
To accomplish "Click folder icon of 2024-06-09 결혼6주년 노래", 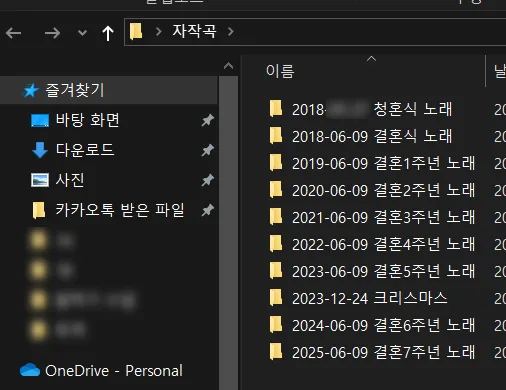I will click(x=276, y=325).
